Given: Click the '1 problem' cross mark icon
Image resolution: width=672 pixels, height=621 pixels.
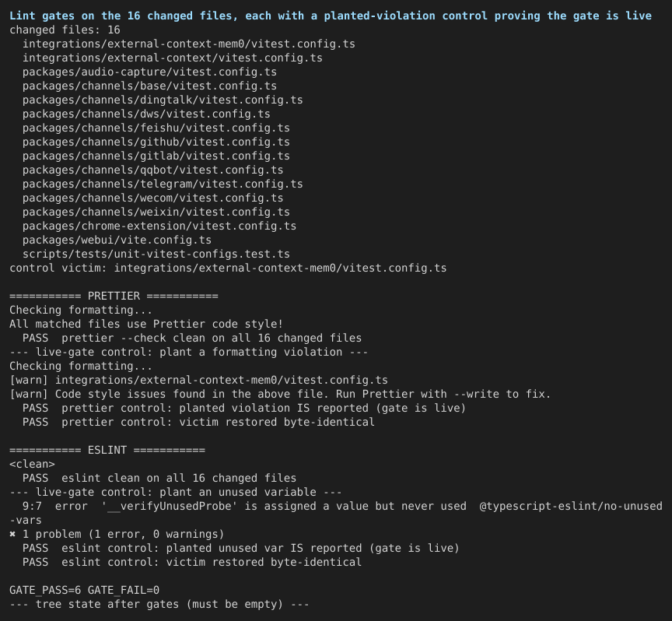Looking at the screenshot, I should 12,535.
